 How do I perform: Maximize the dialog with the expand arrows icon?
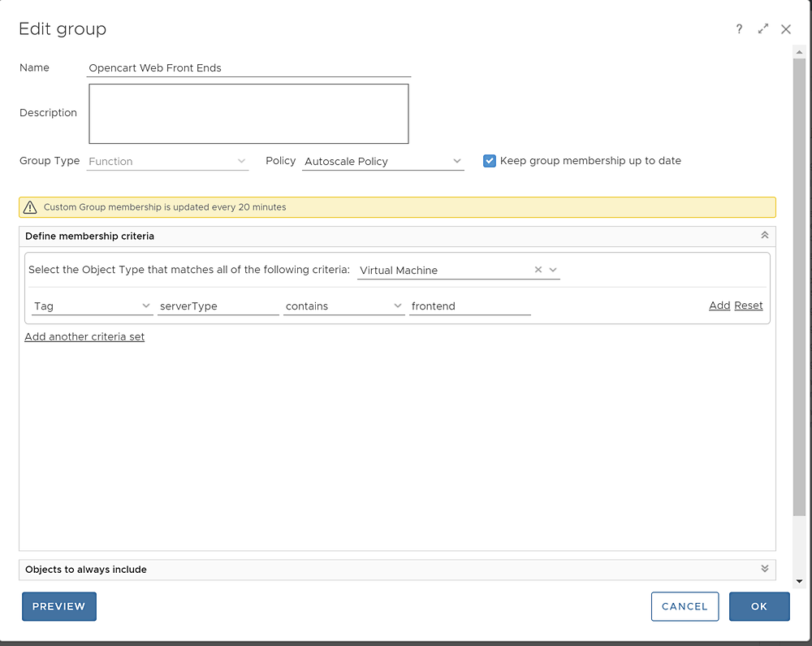tap(762, 29)
